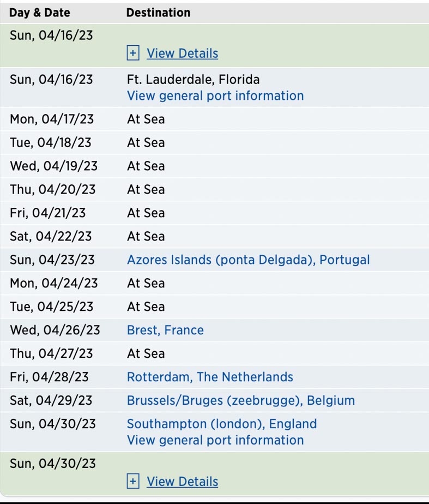The image size is (429, 504).
Task: Select the Thu, 04/27/23 At Sea row
Action: tap(215, 353)
